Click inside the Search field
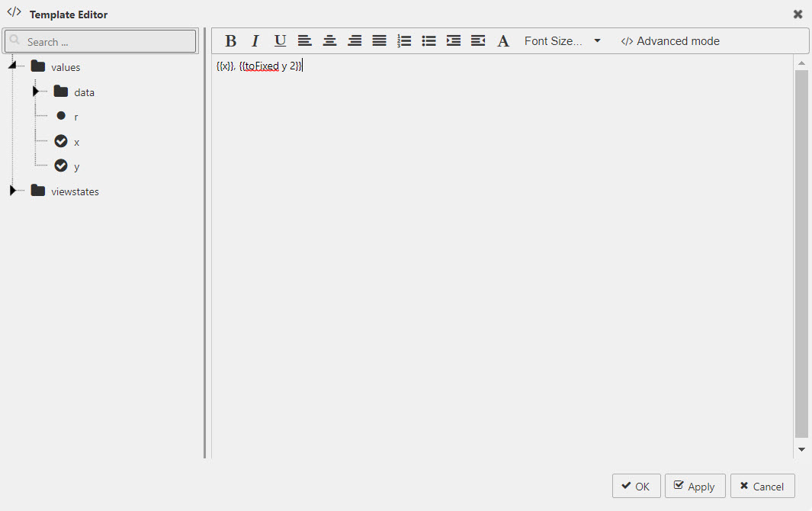The height and width of the screenshot is (511, 812). click(x=100, y=40)
